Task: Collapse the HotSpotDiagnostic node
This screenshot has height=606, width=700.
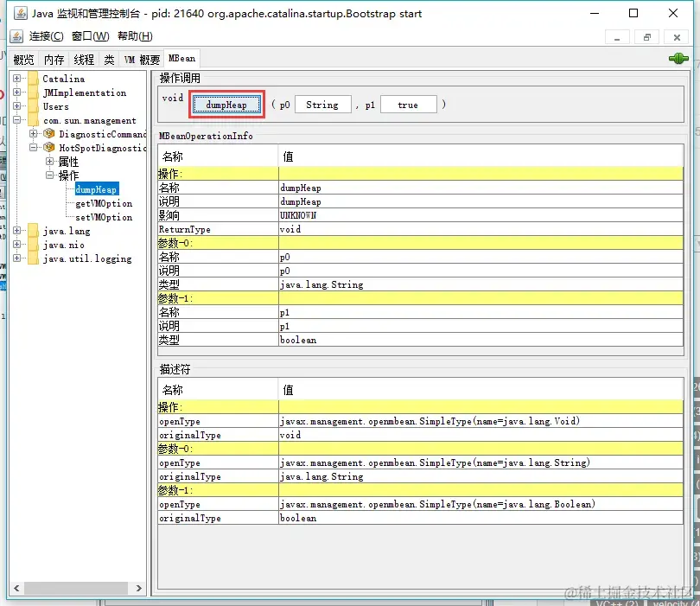Action: pos(34,147)
